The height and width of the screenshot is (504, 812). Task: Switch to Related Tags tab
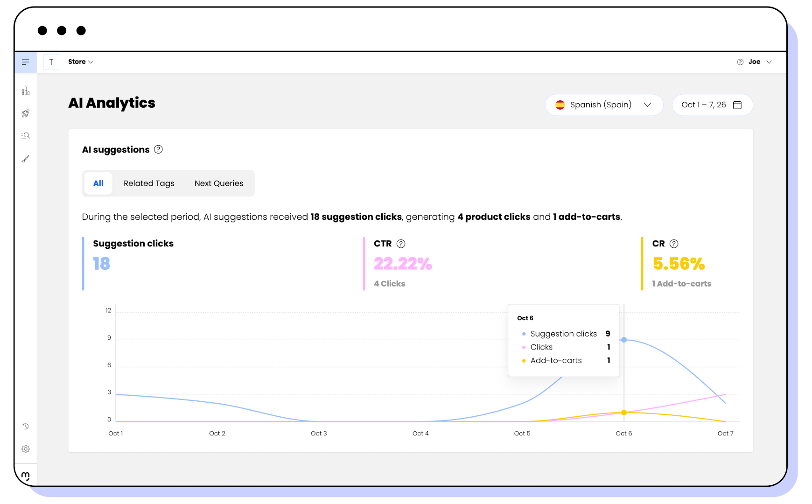tap(149, 183)
